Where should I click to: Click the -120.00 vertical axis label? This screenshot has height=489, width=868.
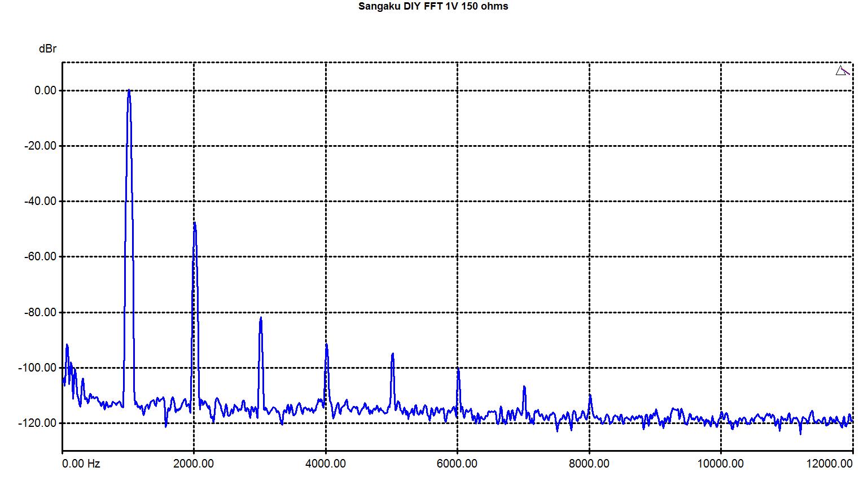38,423
